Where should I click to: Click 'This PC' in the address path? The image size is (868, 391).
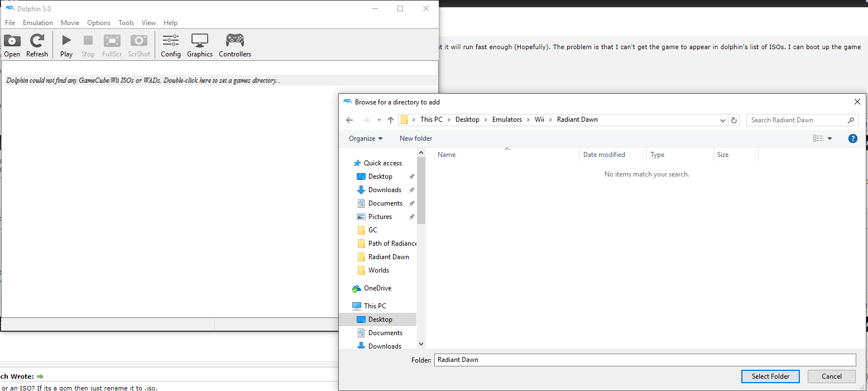(431, 120)
